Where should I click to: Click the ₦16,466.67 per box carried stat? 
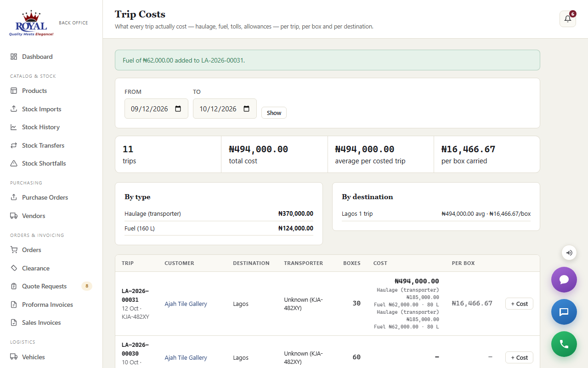click(486, 155)
